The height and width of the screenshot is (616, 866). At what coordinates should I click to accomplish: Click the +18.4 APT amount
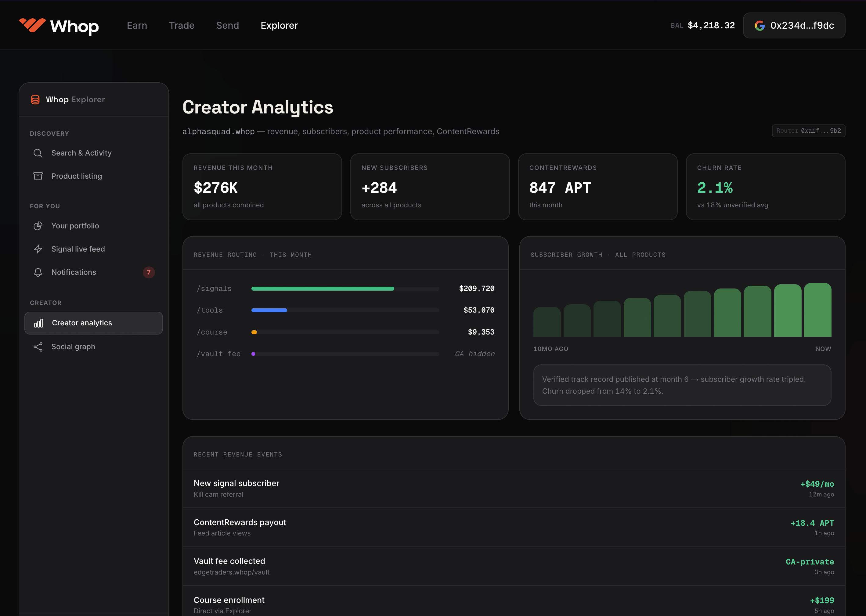pyautogui.click(x=812, y=523)
